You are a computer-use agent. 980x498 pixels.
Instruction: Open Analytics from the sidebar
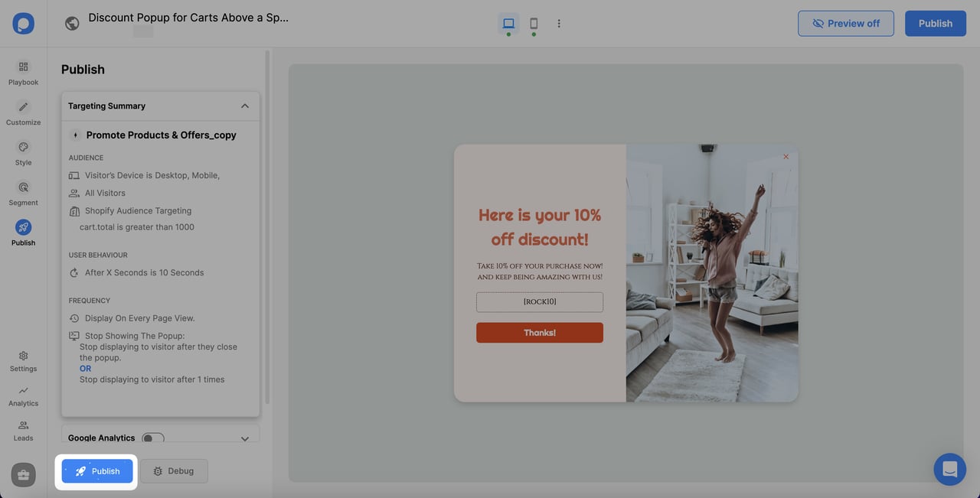coord(23,396)
